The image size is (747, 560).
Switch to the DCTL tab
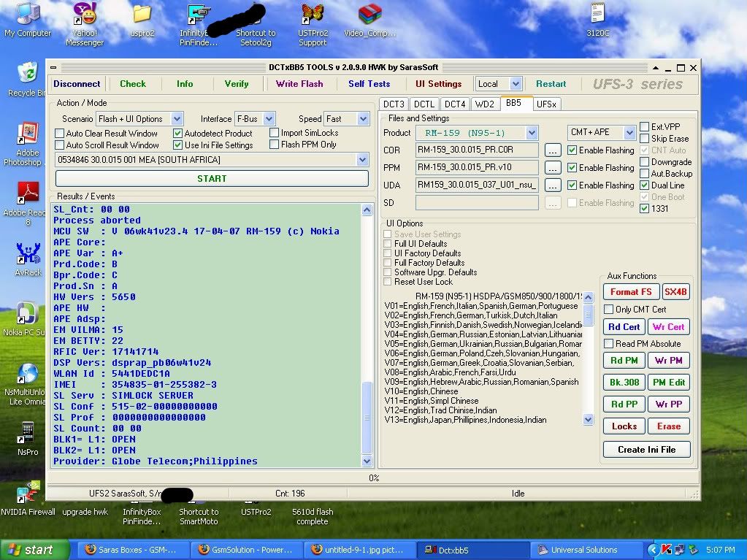point(424,104)
